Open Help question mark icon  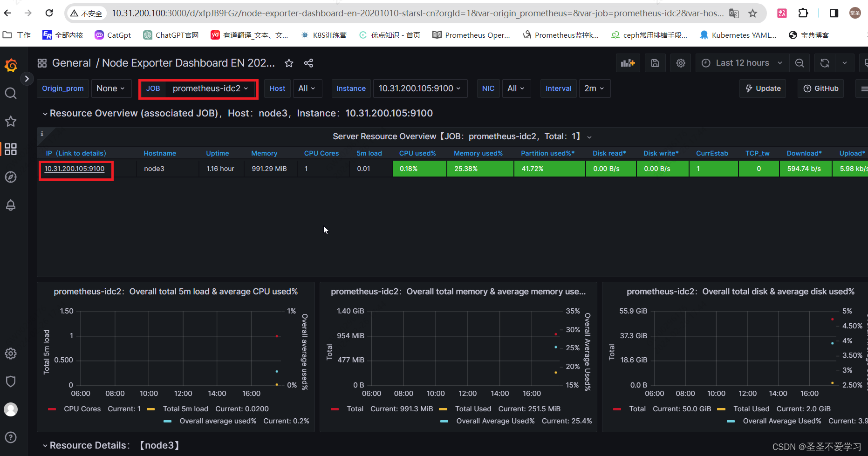11,437
